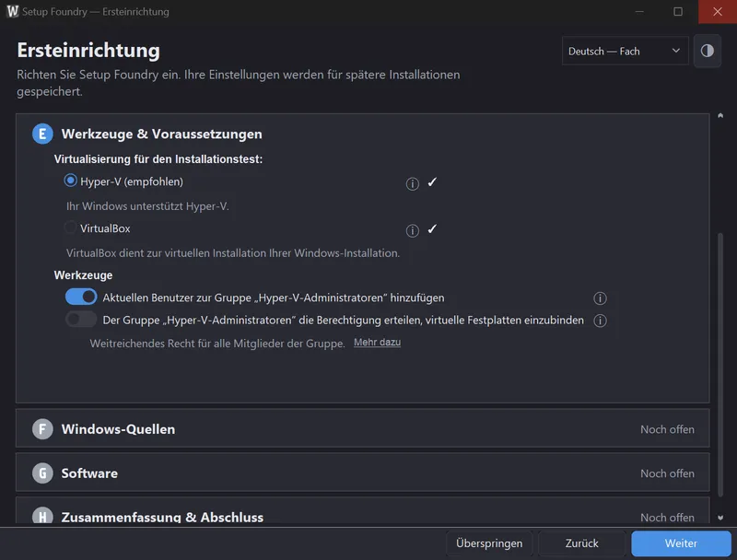Collapse the Werkzeuge & Voraussetzungen header
Image resolution: width=737 pixels, height=560 pixels.
[x=162, y=134]
